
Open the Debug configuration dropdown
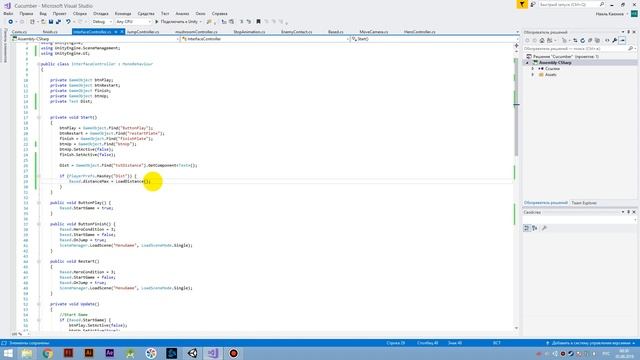(102, 22)
